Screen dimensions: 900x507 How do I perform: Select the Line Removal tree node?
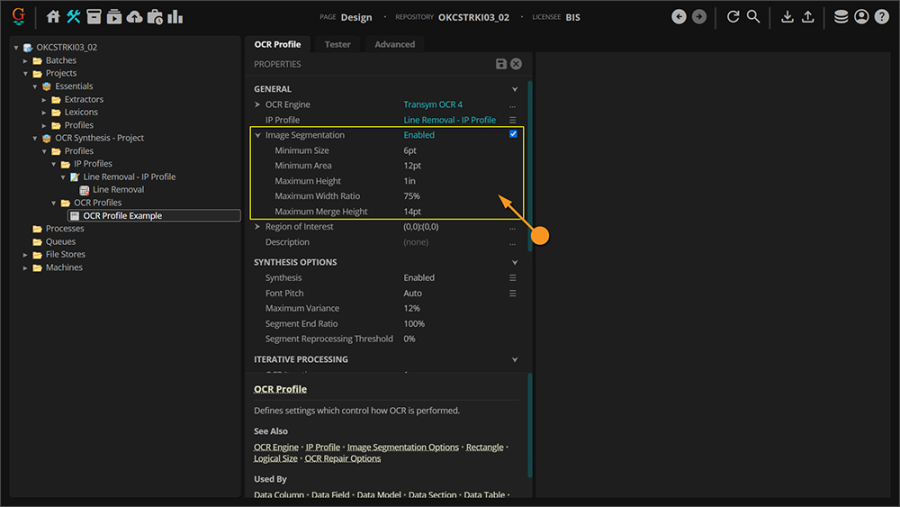[118, 190]
